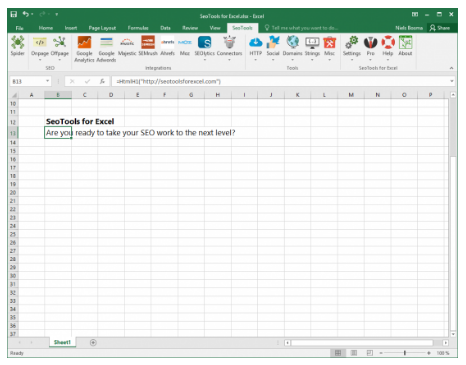
Task: Switch to the View tab
Action: pyautogui.click(x=215, y=28)
